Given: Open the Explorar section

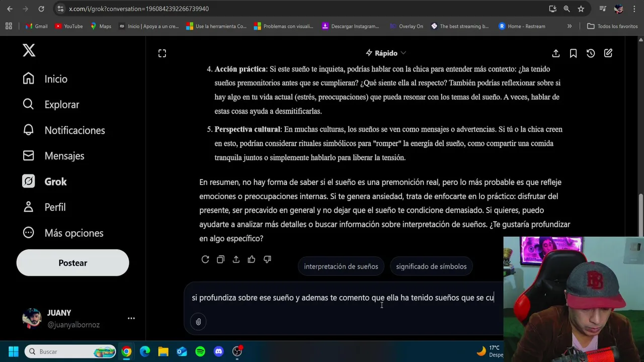Looking at the screenshot, I should [51, 105].
